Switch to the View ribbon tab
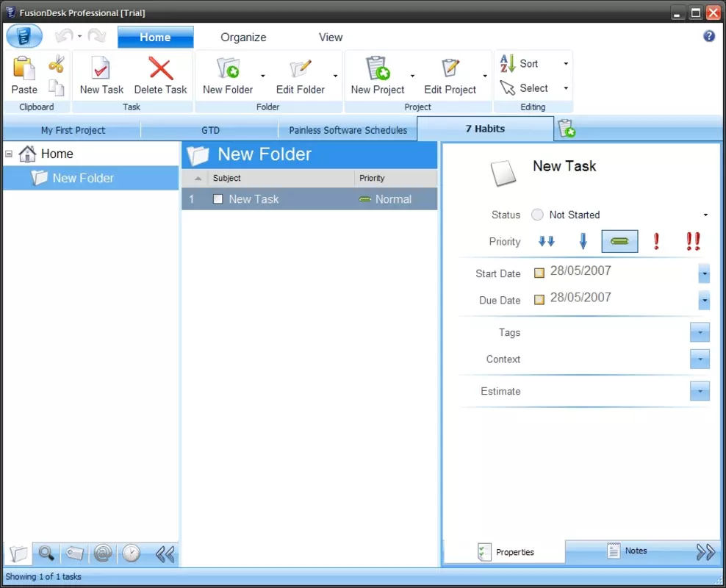This screenshot has width=726, height=588. [x=331, y=37]
